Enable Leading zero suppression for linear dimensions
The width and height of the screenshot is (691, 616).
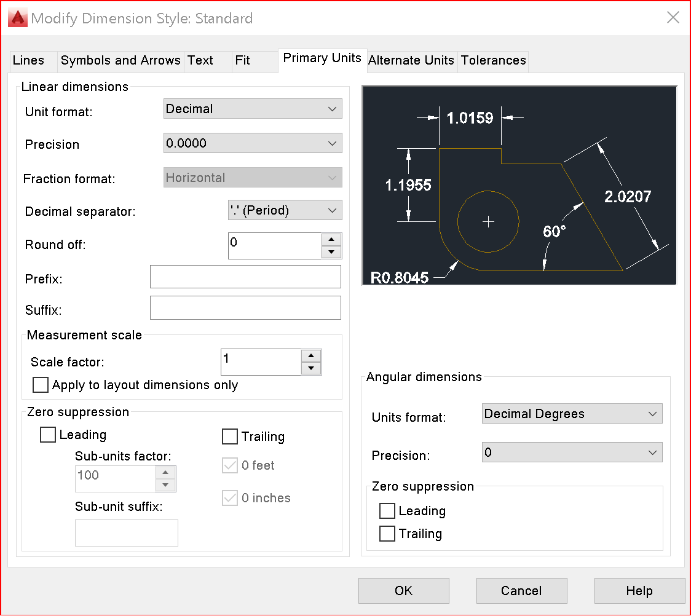[x=47, y=435]
